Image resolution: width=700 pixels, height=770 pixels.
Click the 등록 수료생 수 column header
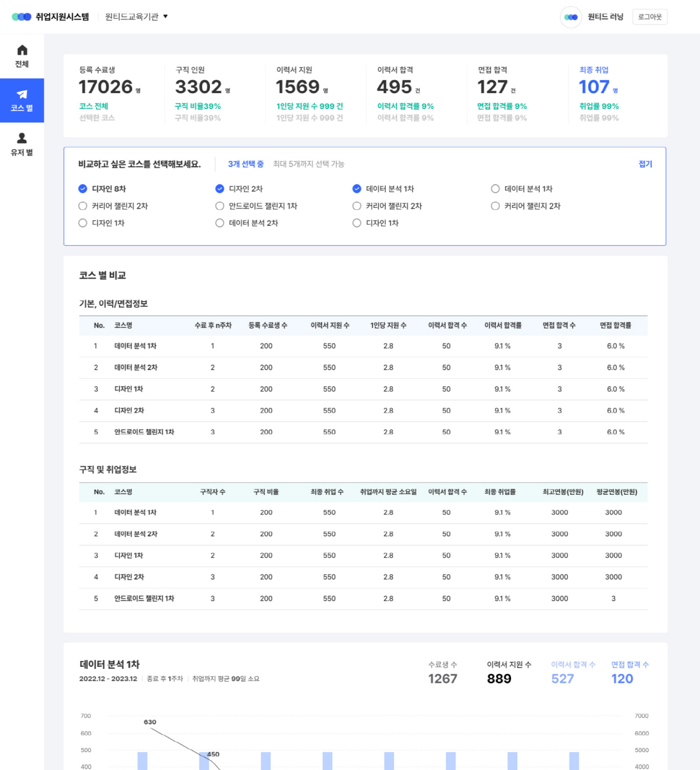pos(268,325)
